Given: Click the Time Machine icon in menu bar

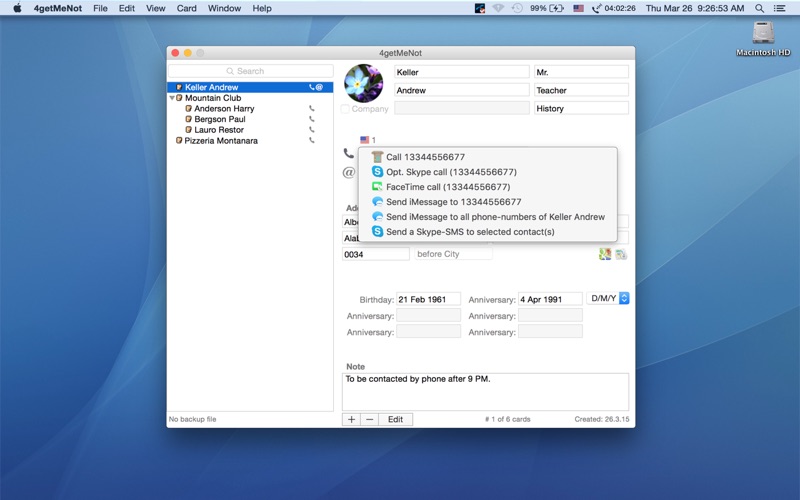Looking at the screenshot, I should click(517, 8).
